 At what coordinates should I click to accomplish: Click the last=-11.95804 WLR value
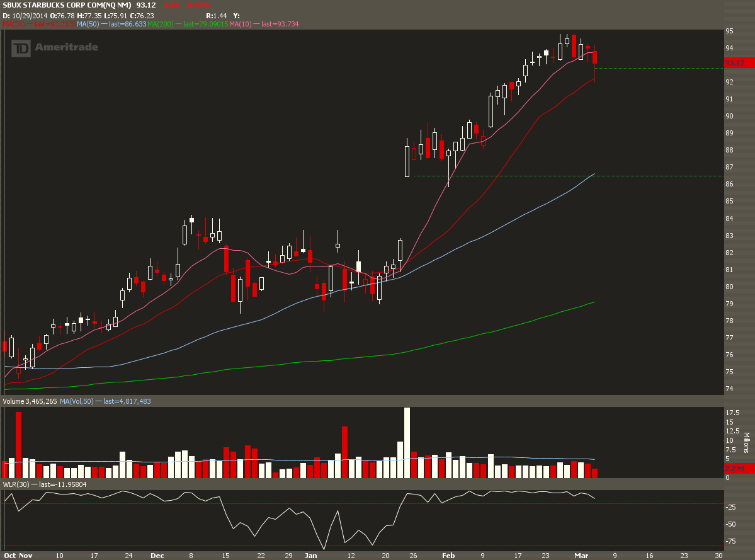[62, 484]
